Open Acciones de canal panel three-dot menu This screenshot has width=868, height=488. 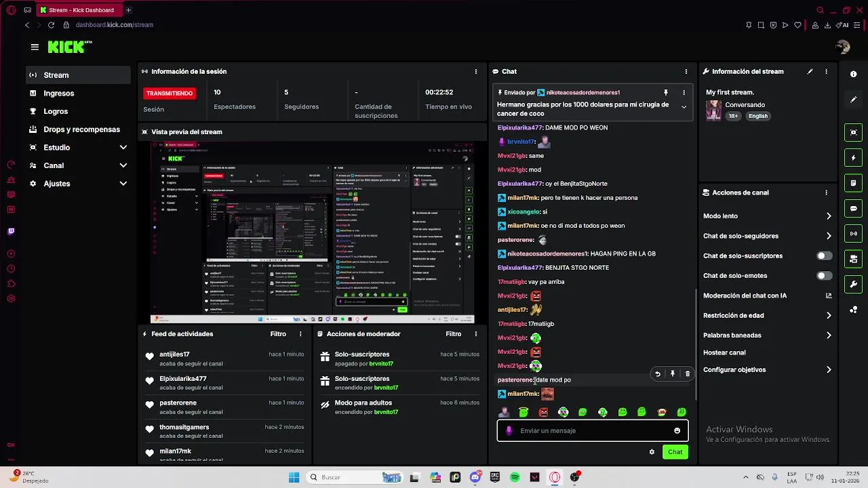tap(826, 192)
